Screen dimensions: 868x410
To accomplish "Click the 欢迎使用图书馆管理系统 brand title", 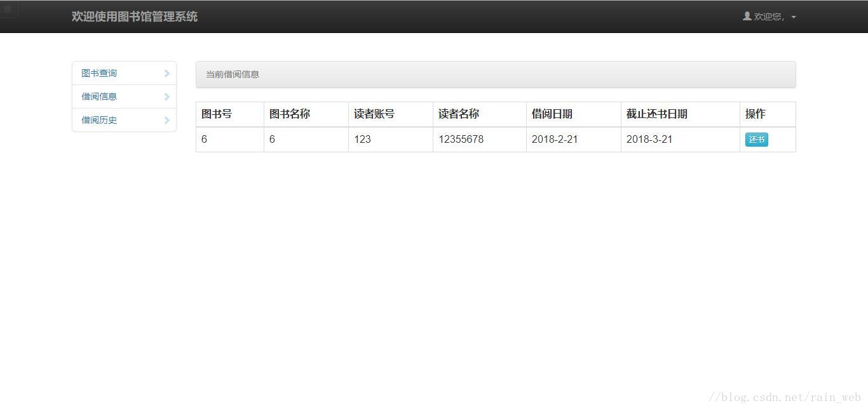I will (x=135, y=17).
